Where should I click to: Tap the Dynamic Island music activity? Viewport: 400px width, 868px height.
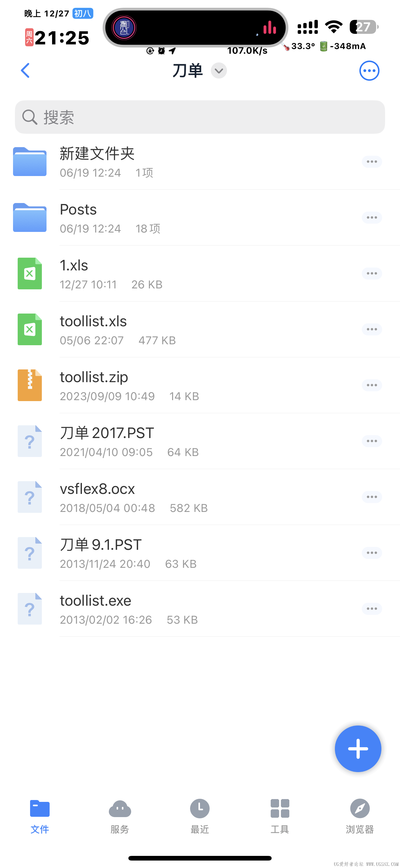pos(195,28)
